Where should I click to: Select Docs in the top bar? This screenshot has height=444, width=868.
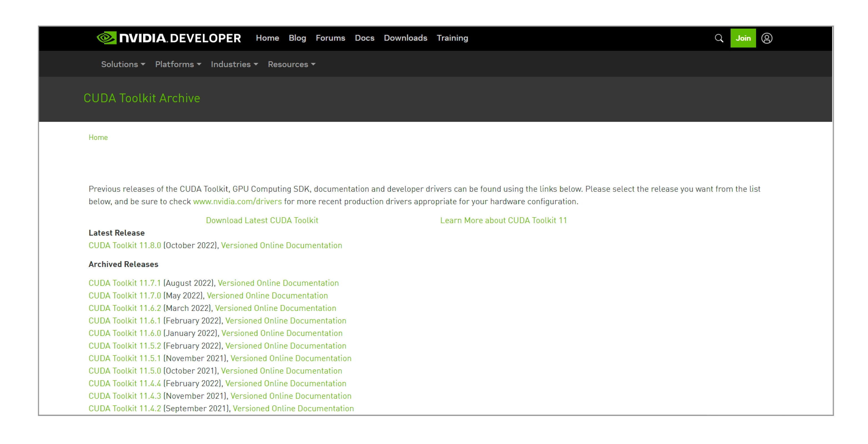[x=364, y=38]
